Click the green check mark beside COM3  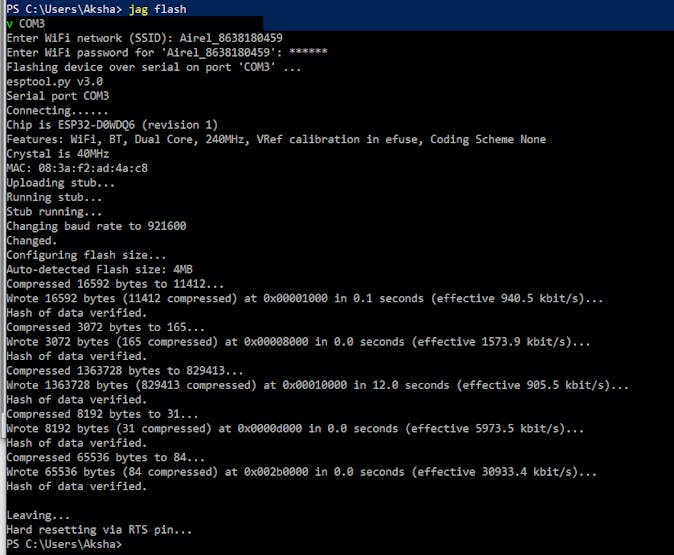(x=10, y=23)
